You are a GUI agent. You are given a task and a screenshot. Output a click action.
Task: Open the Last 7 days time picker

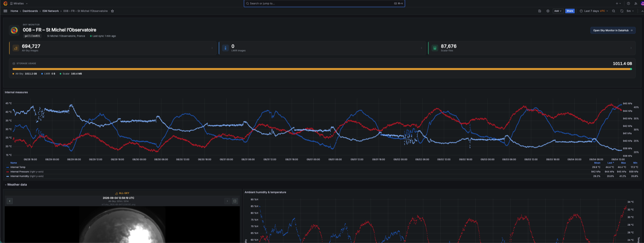point(594,11)
